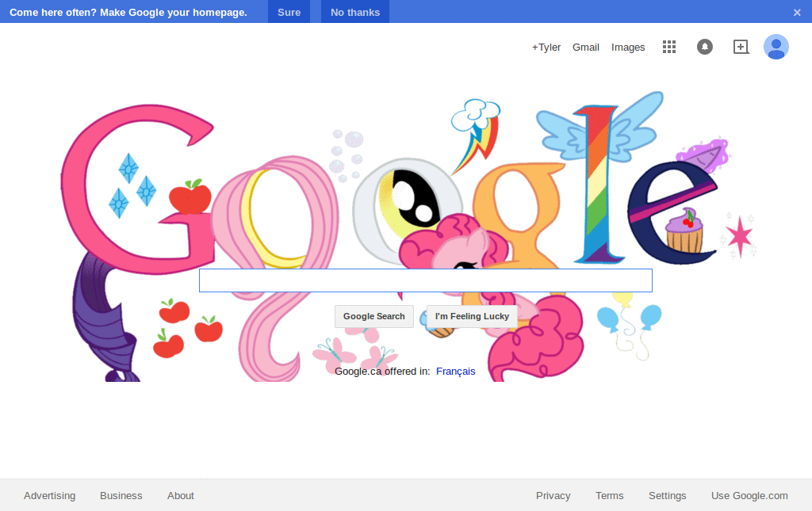Click the I'm Feeling Lucky button
Viewport: 812px width, 511px height.
click(x=472, y=316)
